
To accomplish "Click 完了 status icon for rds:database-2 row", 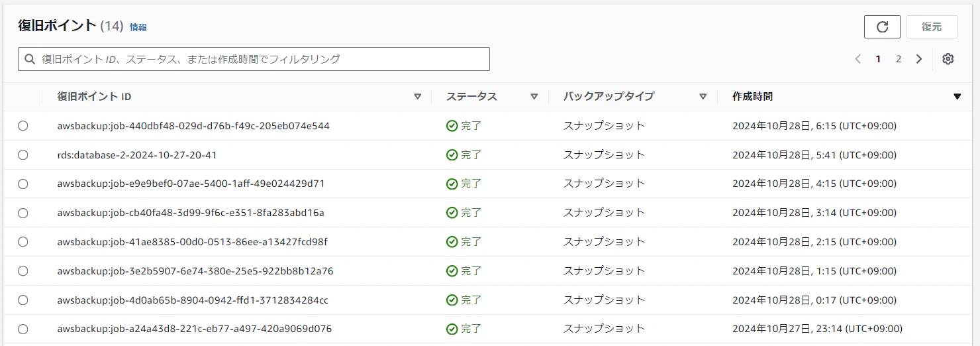I will pos(452,154).
